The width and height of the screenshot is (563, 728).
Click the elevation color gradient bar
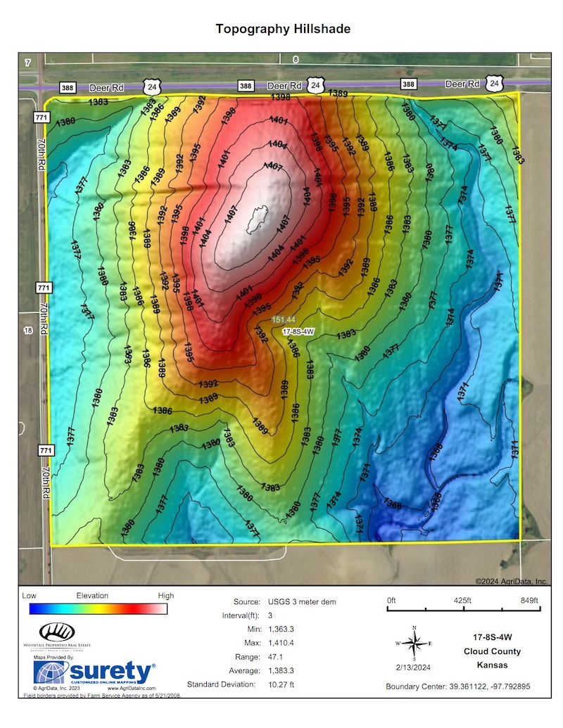point(97,609)
